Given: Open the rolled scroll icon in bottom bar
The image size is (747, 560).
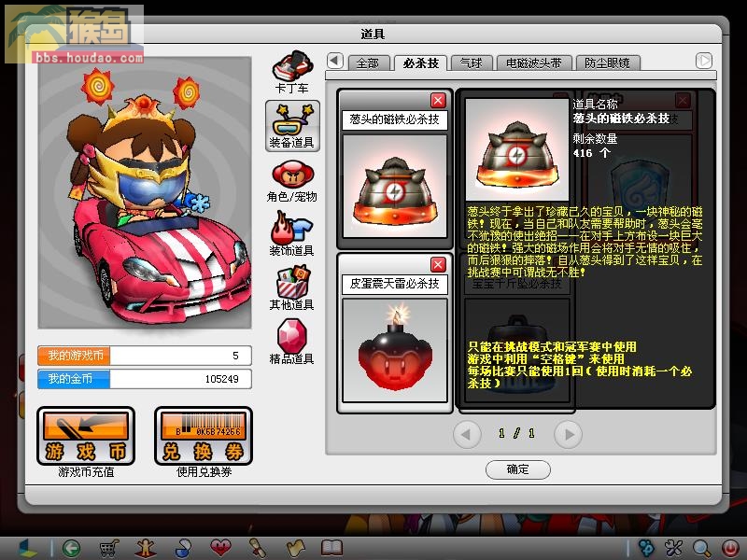Looking at the screenshot, I should 258,549.
